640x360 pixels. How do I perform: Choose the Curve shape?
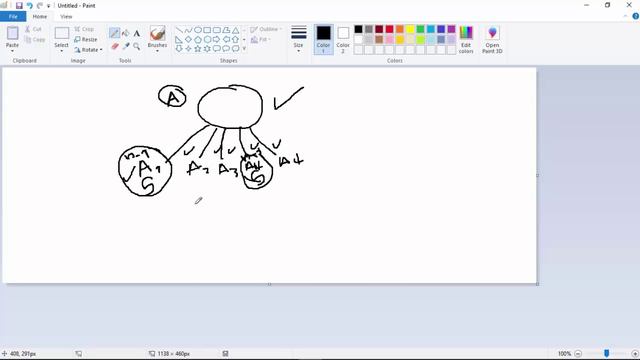pos(188,30)
